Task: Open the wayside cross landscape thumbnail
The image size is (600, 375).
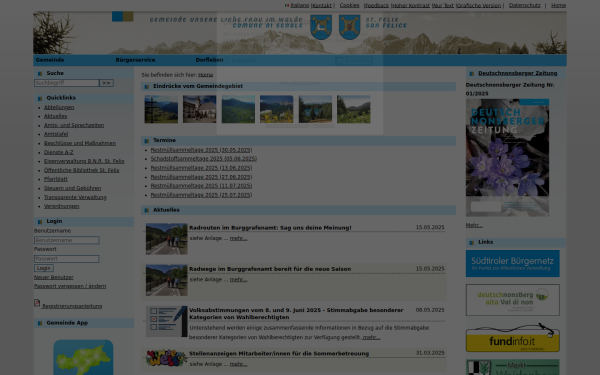Action: click(161, 109)
